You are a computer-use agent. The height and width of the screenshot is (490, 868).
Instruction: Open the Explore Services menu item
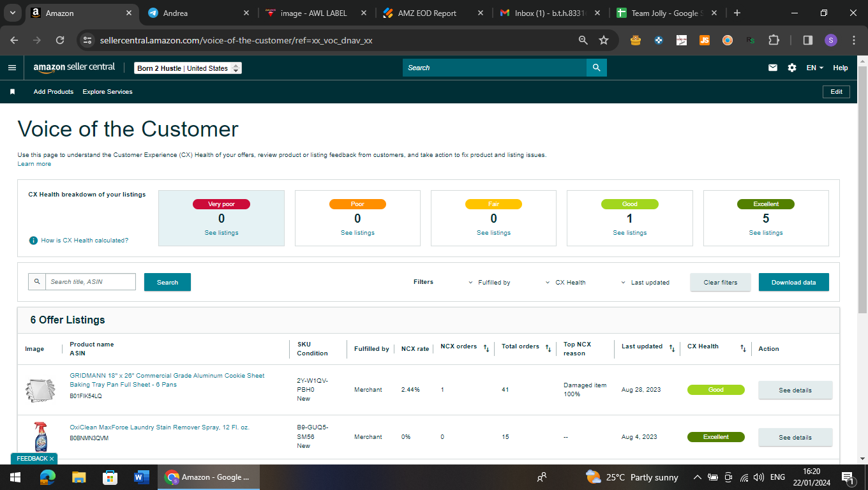point(108,92)
